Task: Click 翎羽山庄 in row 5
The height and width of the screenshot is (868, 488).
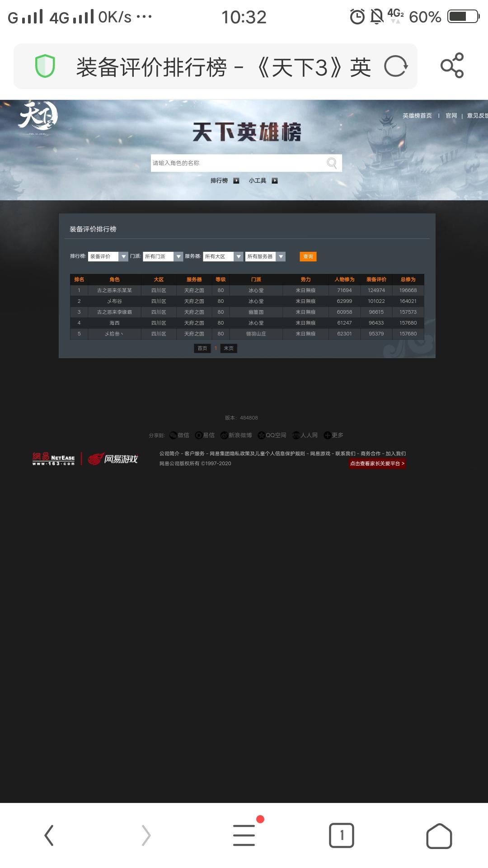Action: pyautogui.click(x=256, y=334)
